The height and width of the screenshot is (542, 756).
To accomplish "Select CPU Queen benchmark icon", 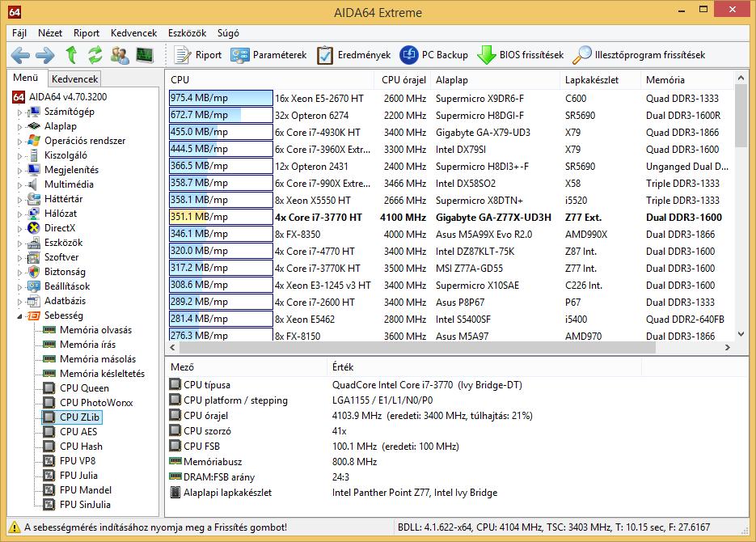I will click(x=49, y=388).
